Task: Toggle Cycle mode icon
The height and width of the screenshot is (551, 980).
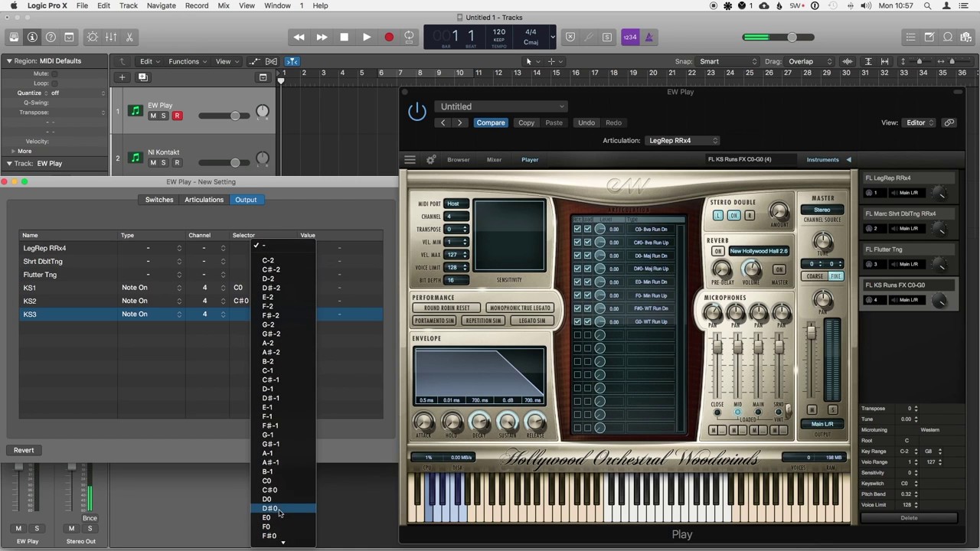Action: [410, 37]
